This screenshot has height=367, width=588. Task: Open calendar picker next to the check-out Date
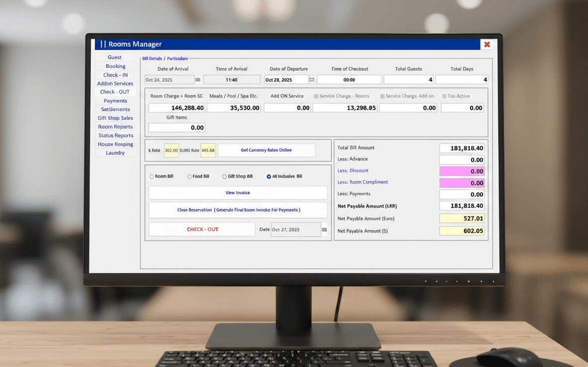pos(323,229)
